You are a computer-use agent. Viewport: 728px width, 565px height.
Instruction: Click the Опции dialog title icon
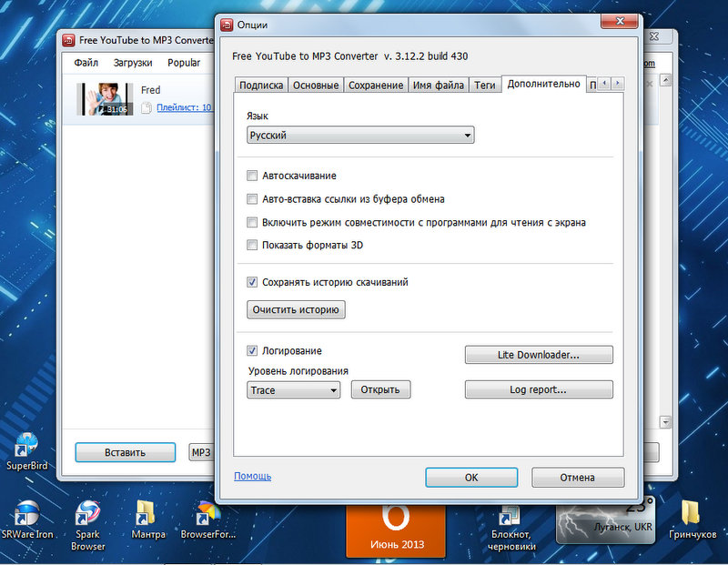pos(227,25)
